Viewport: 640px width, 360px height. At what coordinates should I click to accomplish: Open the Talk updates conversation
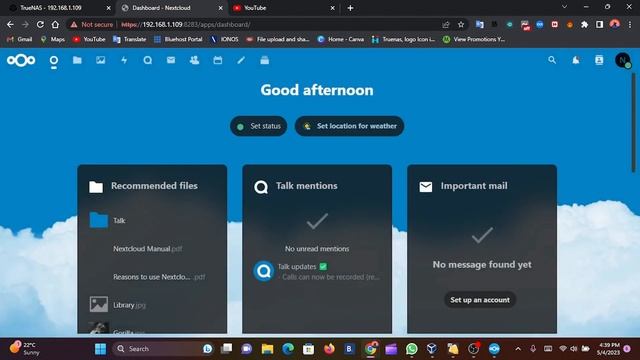317,271
